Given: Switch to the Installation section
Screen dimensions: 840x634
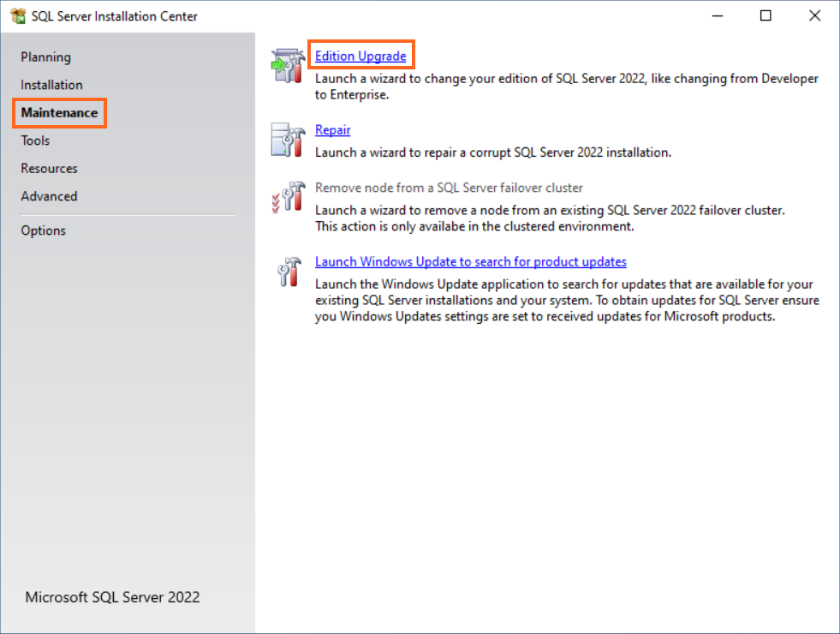Looking at the screenshot, I should [51, 85].
